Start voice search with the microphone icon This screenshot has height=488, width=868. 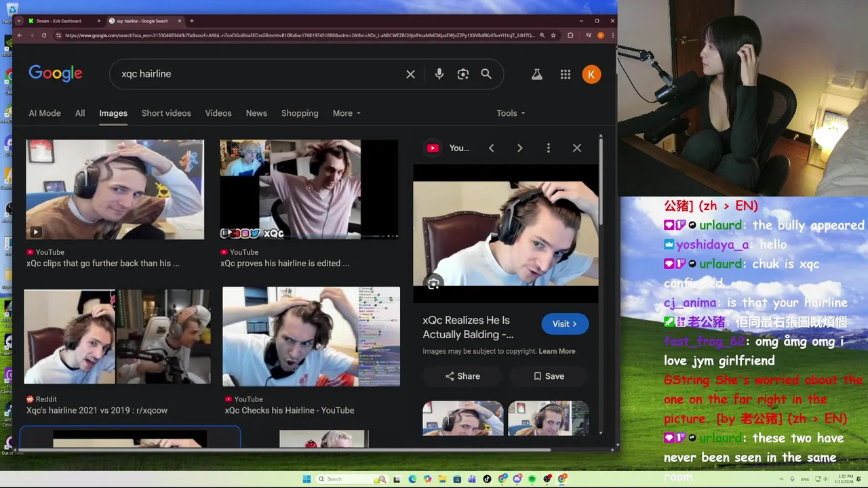[439, 74]
